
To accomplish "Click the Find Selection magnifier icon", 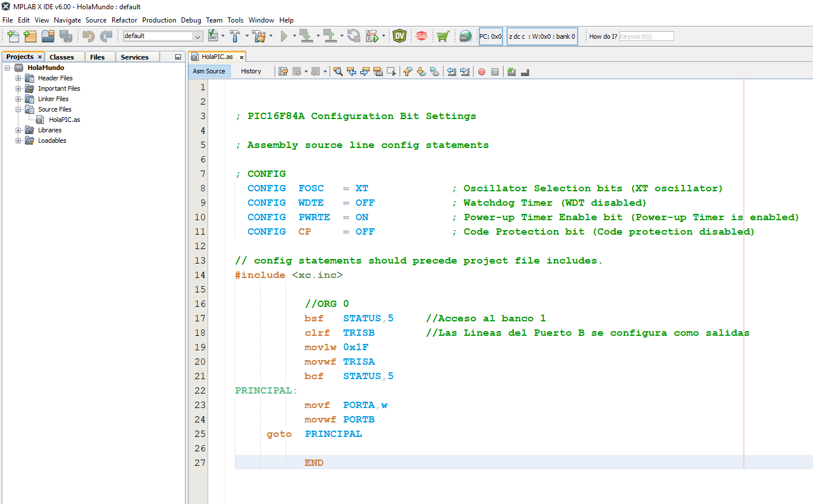I will point(338,72).
